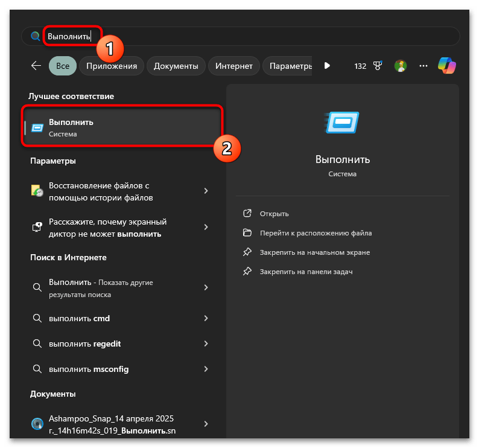Switch to the Приложения filter tab
The image size is (479, 448).
[112, 66]
